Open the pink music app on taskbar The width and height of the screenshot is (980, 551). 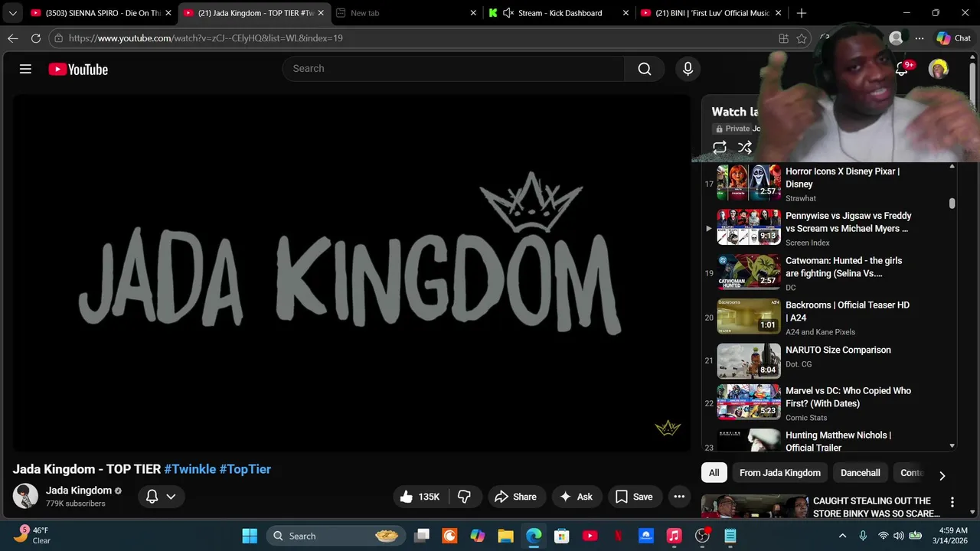point(674,536)
